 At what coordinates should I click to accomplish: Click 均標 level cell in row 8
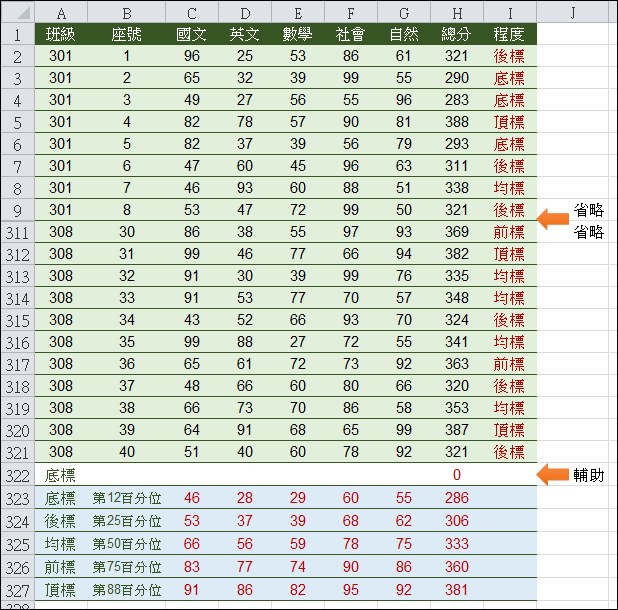coord(509,188)
